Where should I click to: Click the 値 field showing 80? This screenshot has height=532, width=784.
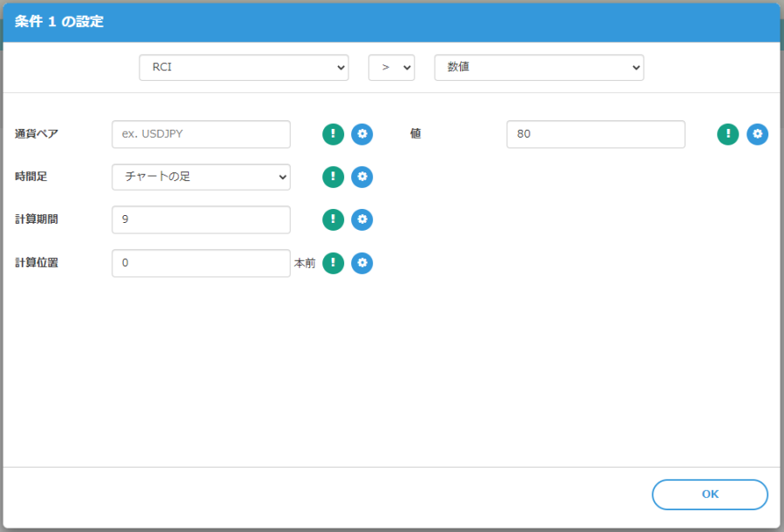tap(595, 134)
